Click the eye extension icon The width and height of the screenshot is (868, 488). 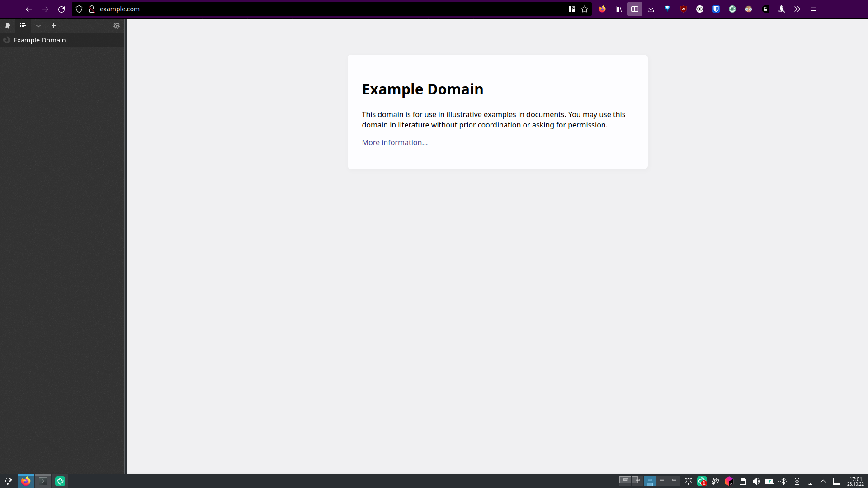(x=700, y=9)
